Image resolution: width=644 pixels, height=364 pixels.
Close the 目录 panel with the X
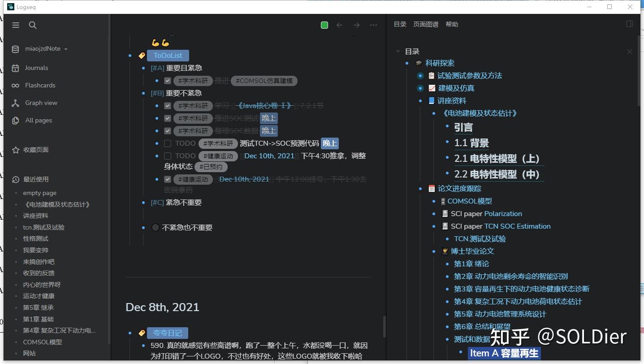[629, 52]
